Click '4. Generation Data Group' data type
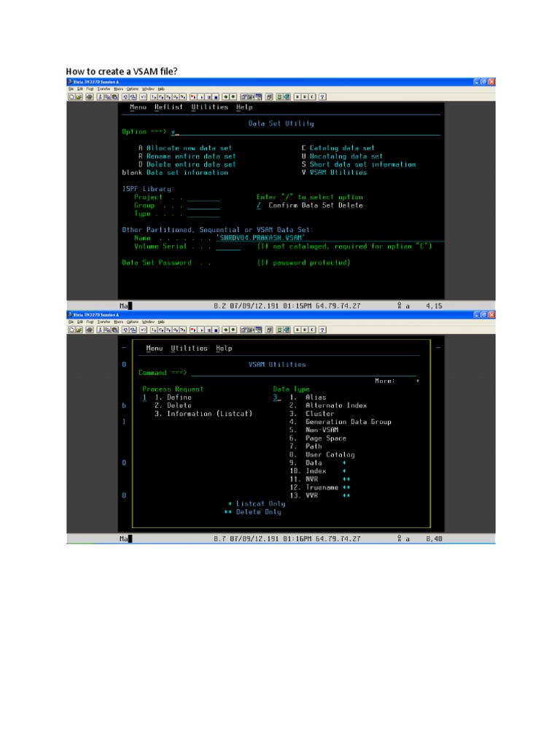Screen dimensions: 560x747 (x=340, y=422)
